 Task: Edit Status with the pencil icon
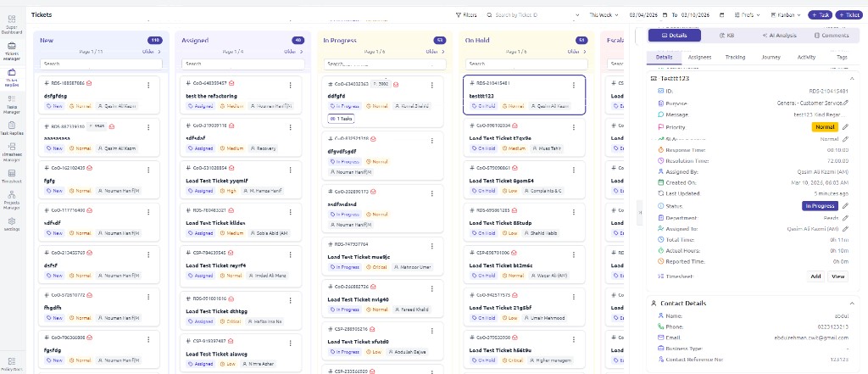[845, 206]
